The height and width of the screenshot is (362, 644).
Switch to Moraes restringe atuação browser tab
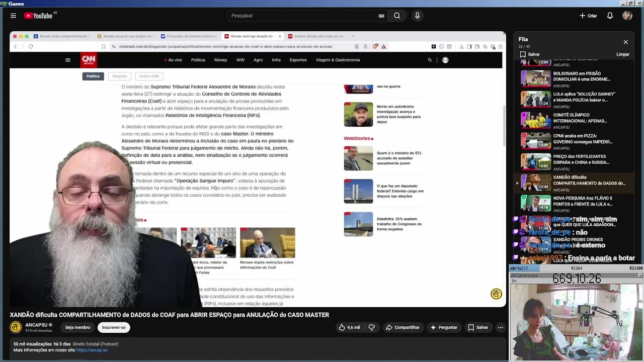point(251,36)
